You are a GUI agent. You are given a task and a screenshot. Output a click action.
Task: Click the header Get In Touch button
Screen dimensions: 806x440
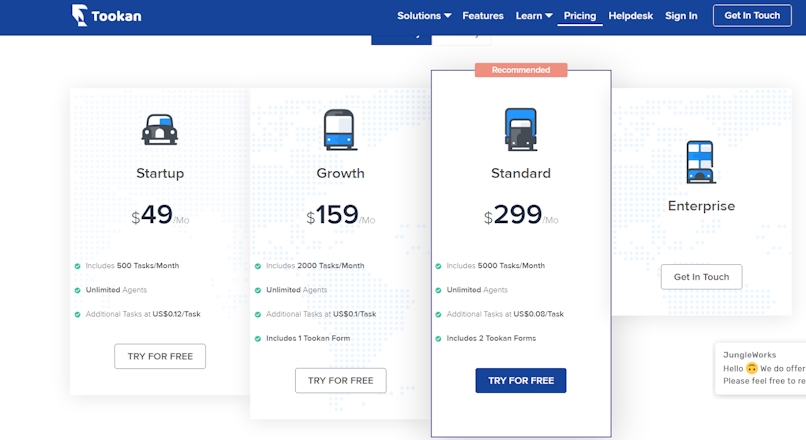coord(752,15)
